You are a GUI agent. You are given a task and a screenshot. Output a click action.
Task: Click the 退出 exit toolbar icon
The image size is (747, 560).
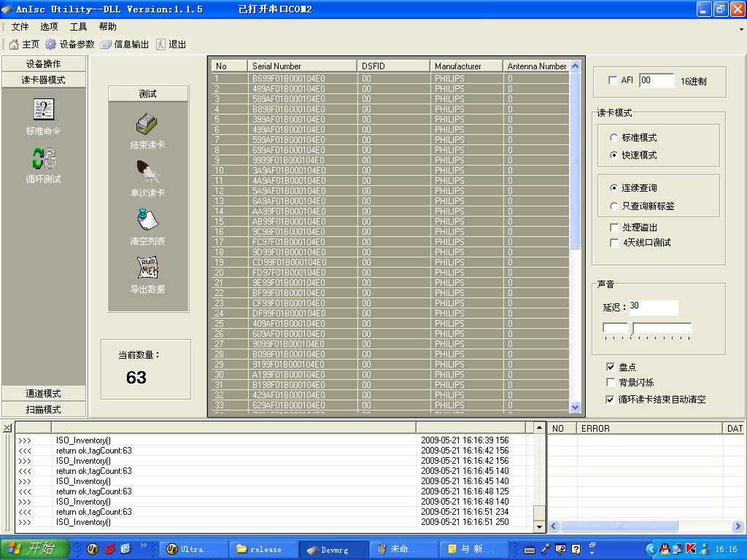(161, 44)
